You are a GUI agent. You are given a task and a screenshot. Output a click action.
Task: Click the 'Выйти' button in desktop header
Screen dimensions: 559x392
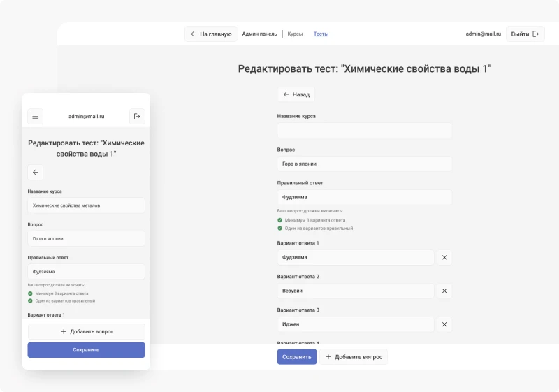(525, 34)
